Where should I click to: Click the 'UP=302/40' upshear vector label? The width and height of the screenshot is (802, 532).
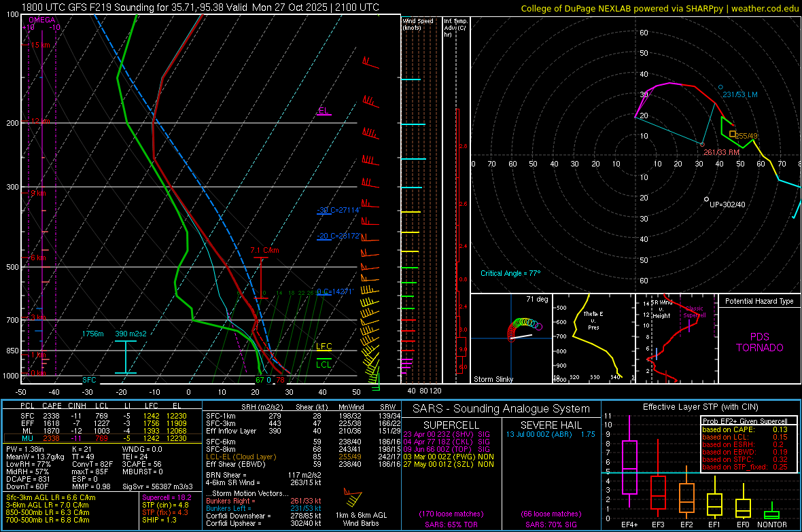(x=727, y=205)
